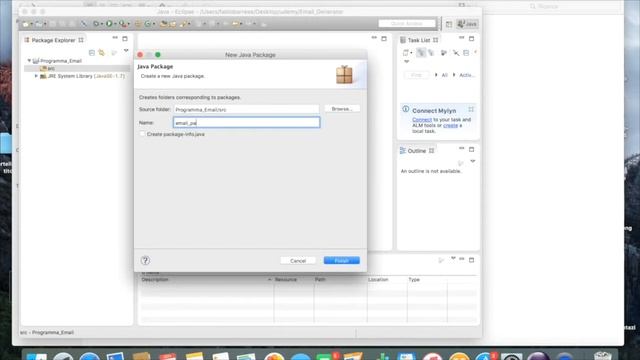
Task: Open the Outline view menu
Action: 473,162
